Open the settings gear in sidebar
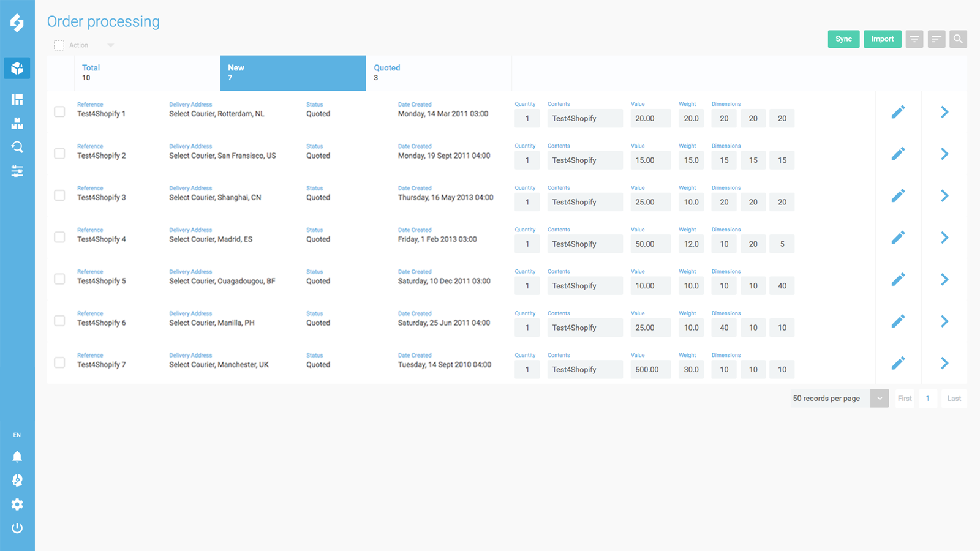 pyautogui.click(x=17, y=504)
